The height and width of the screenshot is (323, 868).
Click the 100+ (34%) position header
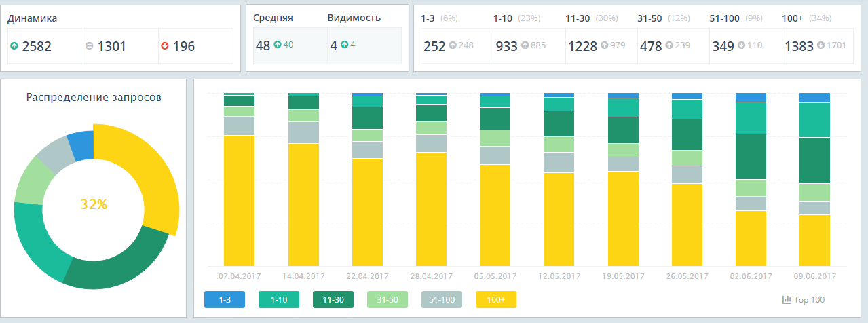[x=806, y=18]
